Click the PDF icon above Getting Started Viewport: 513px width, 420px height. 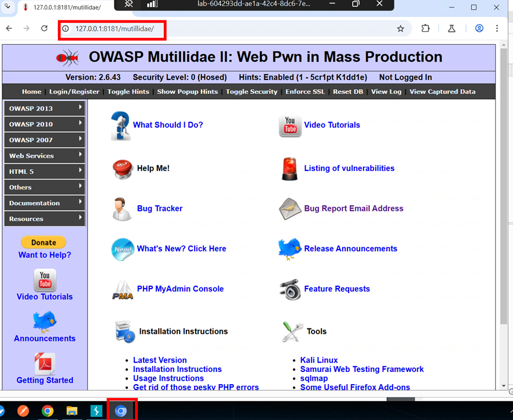(45, 364)
